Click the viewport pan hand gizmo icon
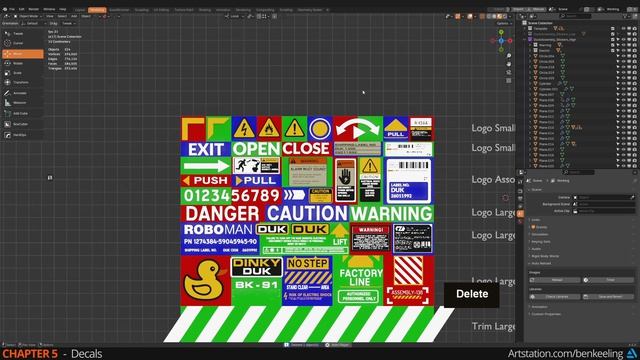Image resolution: width=640 pixels, height=360 pixels. (x=509, y=64)
